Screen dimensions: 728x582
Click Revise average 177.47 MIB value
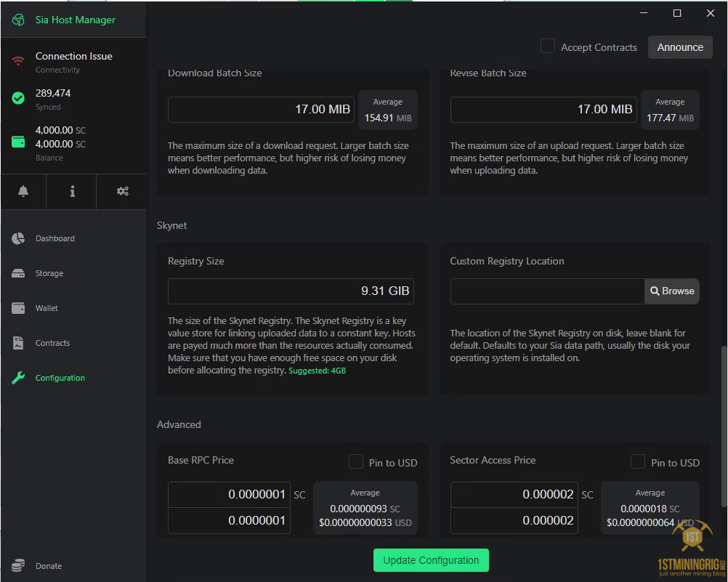(670, 118)
